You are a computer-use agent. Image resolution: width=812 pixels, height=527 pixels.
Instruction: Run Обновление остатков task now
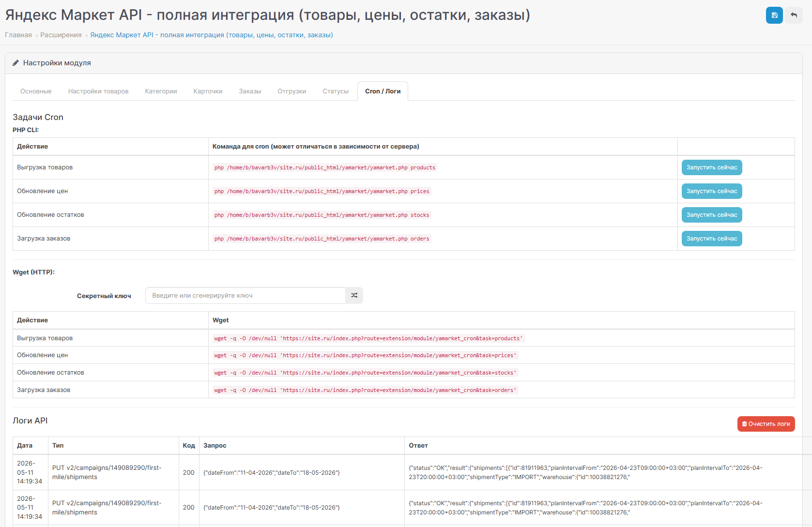tap(712, 215)
